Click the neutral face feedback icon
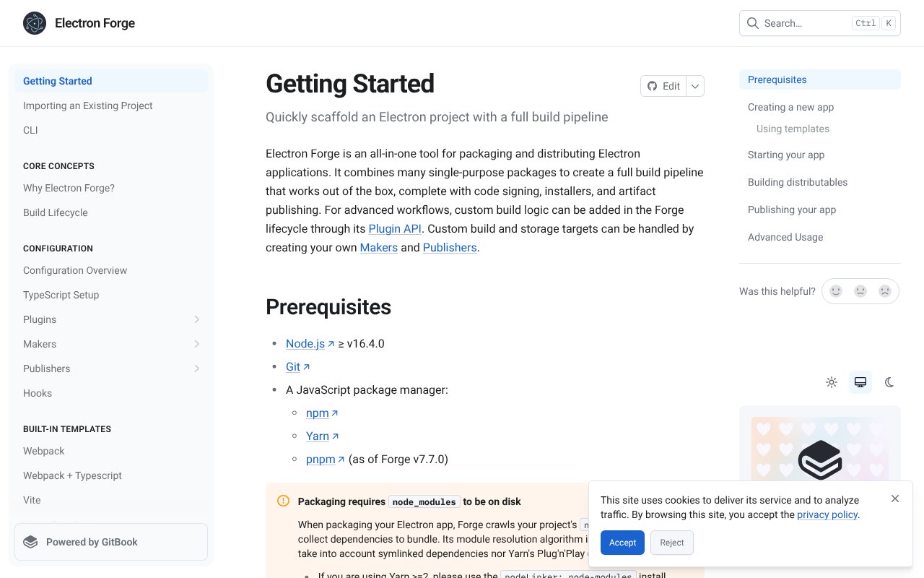The image size is (924, 578). point(860,291)
